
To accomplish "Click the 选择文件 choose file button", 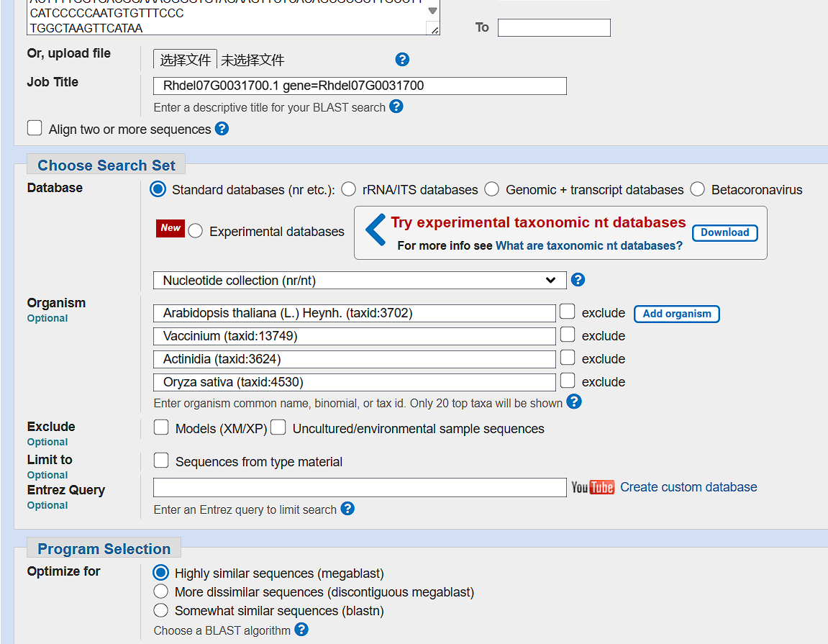I will pos(185,60).
